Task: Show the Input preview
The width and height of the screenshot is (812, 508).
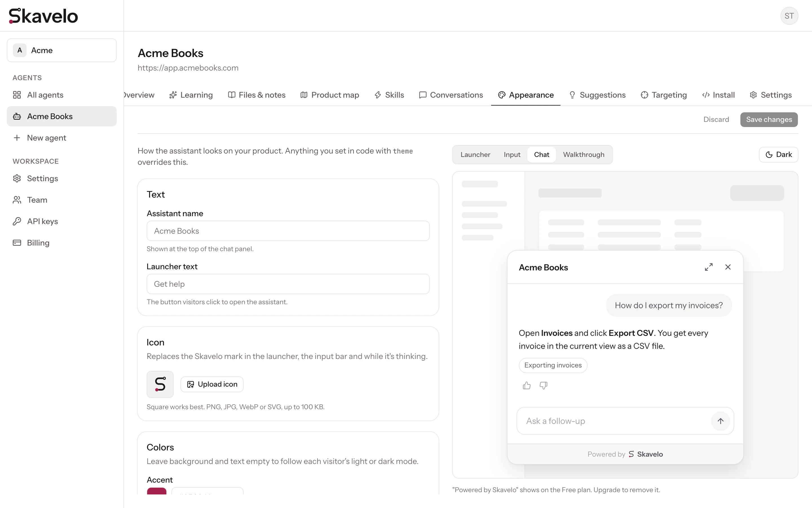Action: [512, 155]
